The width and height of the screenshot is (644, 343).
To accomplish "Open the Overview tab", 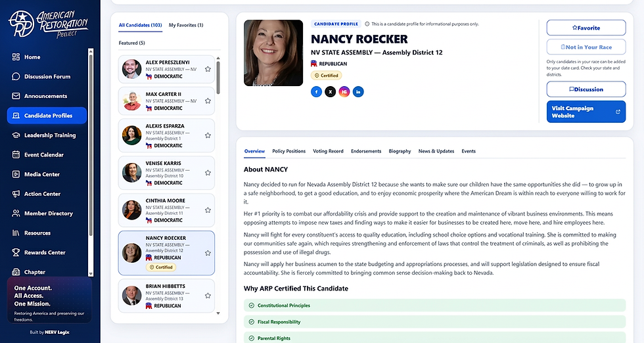I will pyautogui.click(x=255, y=151).
